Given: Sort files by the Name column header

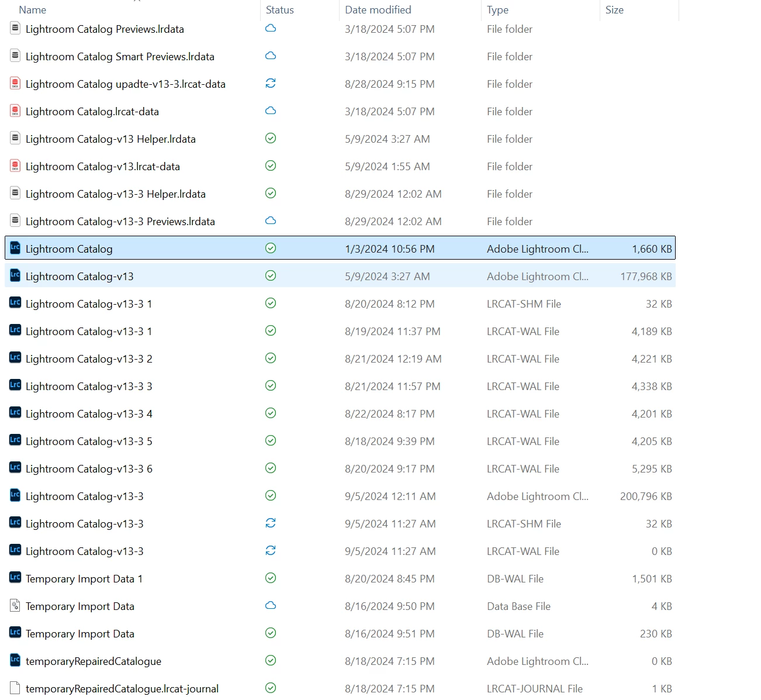Looking at the screenshot, I should pos(33,10).
